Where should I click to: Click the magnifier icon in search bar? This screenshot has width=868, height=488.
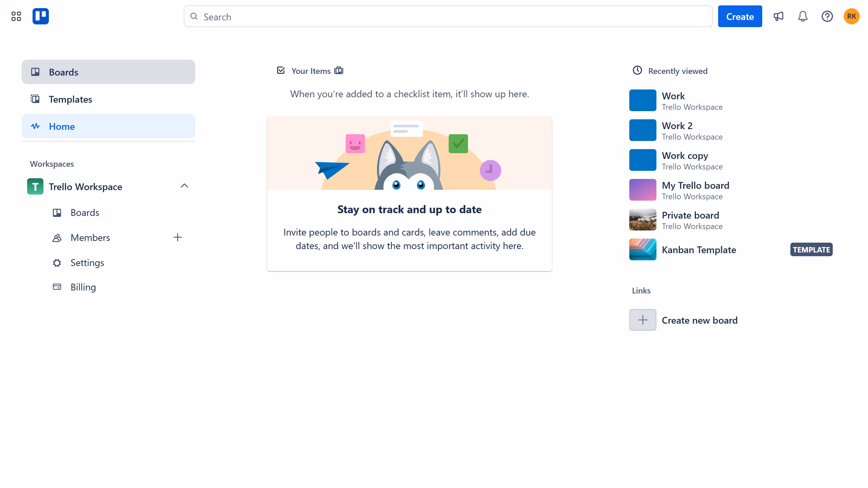pos(194,16)
